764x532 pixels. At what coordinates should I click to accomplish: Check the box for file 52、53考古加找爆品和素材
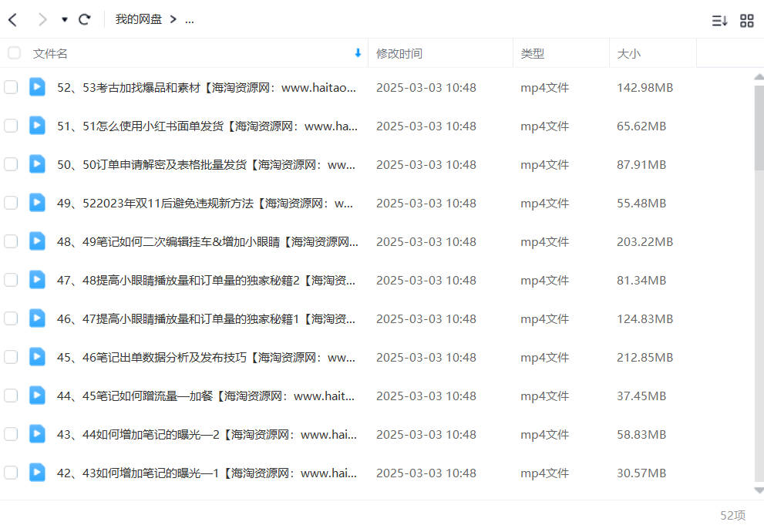[x=11, y=87]
